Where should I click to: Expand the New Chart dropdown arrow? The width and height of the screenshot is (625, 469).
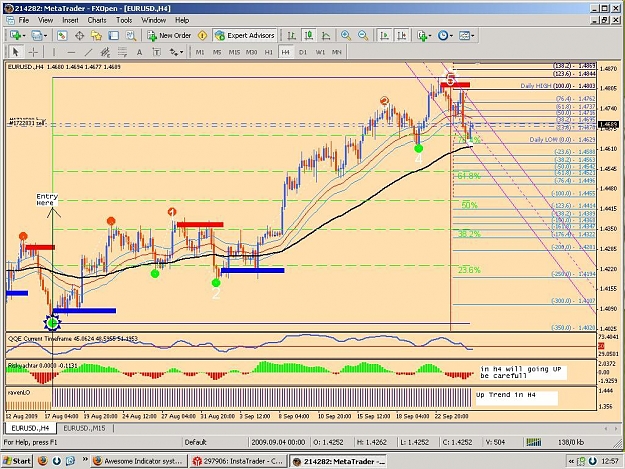tap(24, 36)
